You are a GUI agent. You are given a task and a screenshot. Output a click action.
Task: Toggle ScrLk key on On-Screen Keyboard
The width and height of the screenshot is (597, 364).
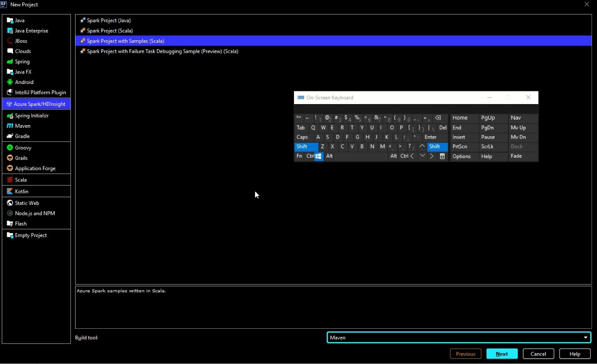click(x=493, y=147)
